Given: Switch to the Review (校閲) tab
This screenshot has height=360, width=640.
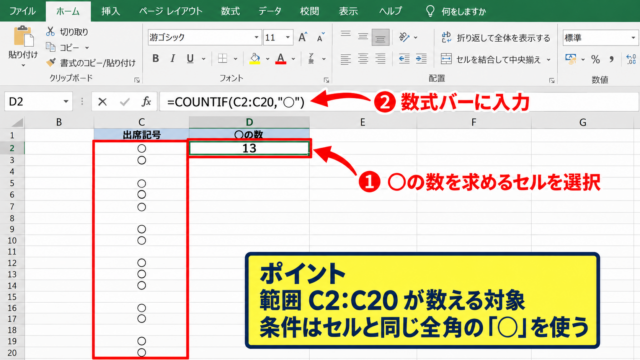Looking at the screenshot, I should tap(309, 11).
